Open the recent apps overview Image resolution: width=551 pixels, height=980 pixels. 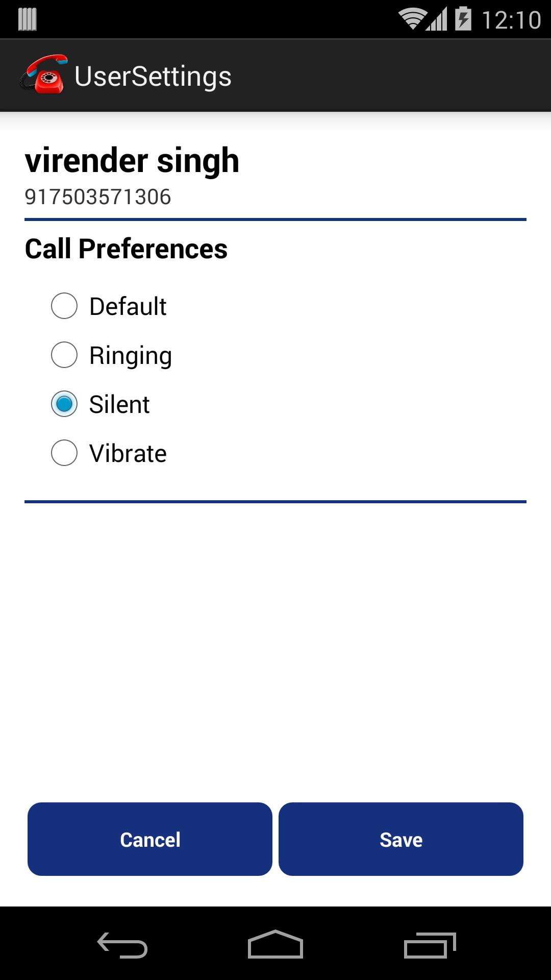430,945
